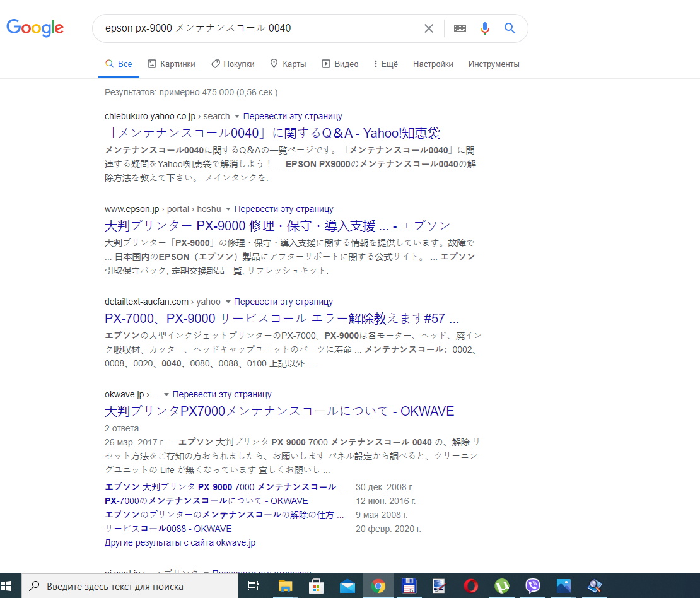This screenshot has height=598, width=700.
Task: Expand dropdown arrow next to www.epson.jp
Action: (x=228, y=209)
